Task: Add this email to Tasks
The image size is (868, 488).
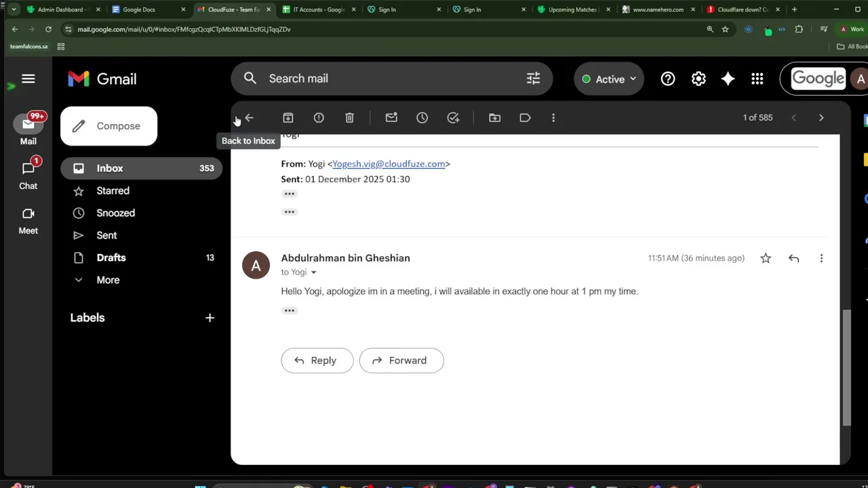Action: click(453, 118)
